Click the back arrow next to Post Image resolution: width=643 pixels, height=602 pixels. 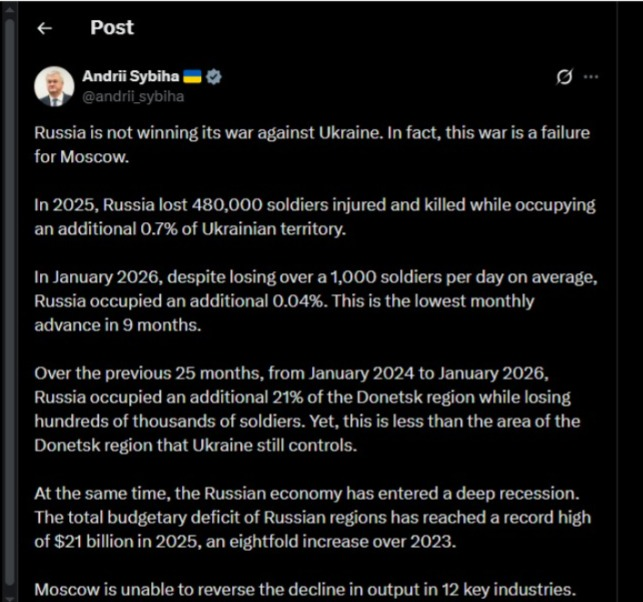[x=43, y=28]
